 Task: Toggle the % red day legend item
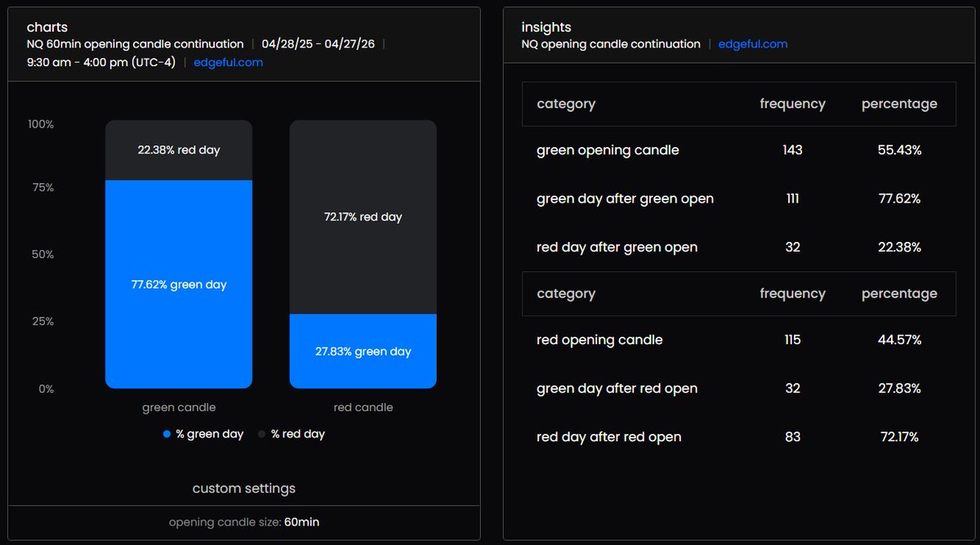click(292, 434)
